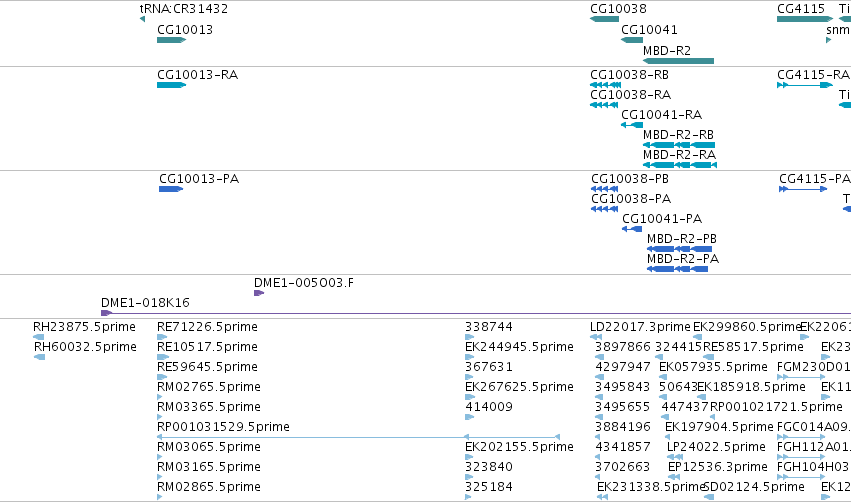Select the EK197904.5prime EST
851x502 pixels.
[669, 437]
